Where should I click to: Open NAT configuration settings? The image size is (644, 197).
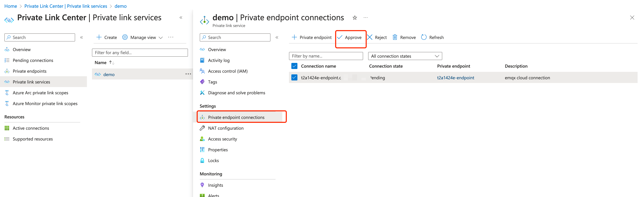[226, 128]
